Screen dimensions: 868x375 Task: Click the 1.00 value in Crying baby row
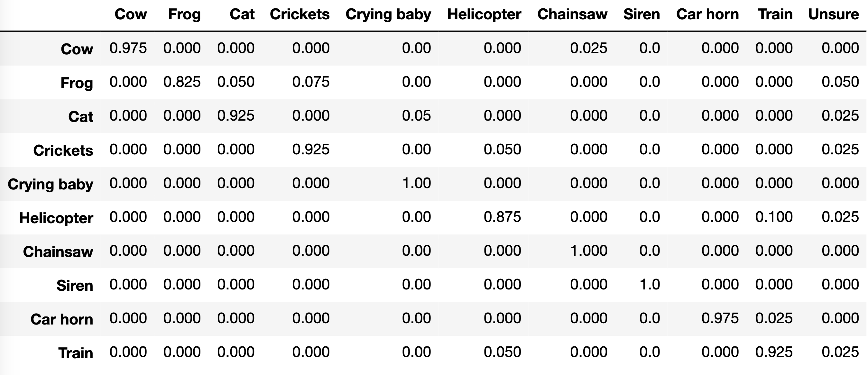416,183
